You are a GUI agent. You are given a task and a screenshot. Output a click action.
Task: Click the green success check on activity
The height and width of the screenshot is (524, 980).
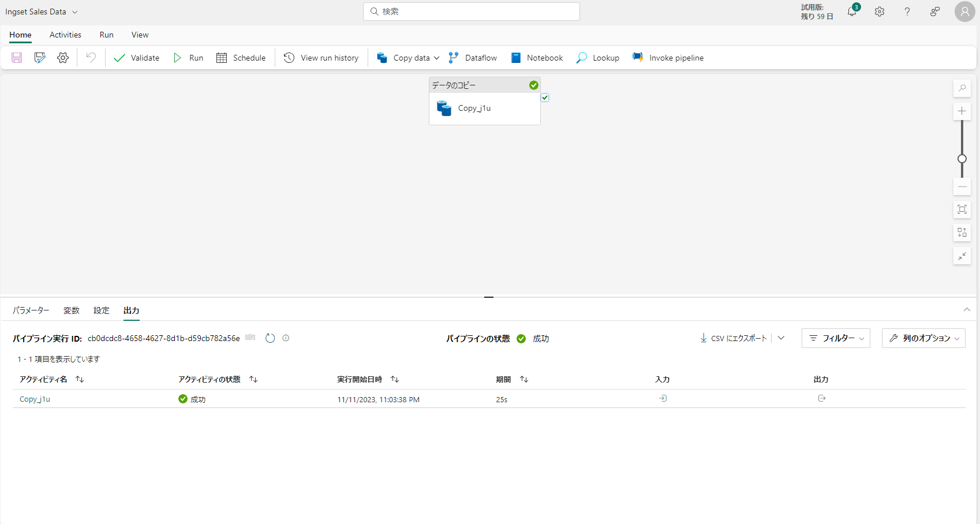534,85
